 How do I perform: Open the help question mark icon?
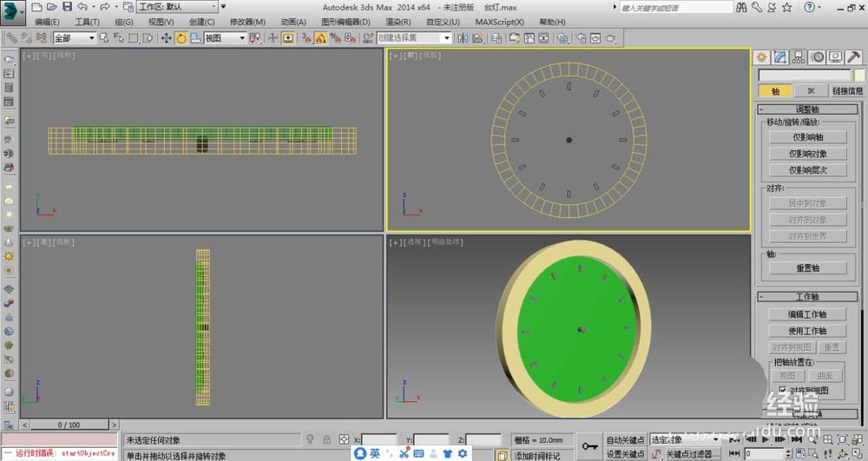click(809, 7)
